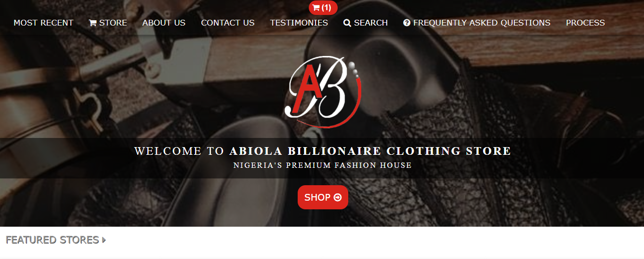Click the magnifier icon beside Search
Image resolution: width=644 pixels, height=259 pixels.
click(347, 23)
